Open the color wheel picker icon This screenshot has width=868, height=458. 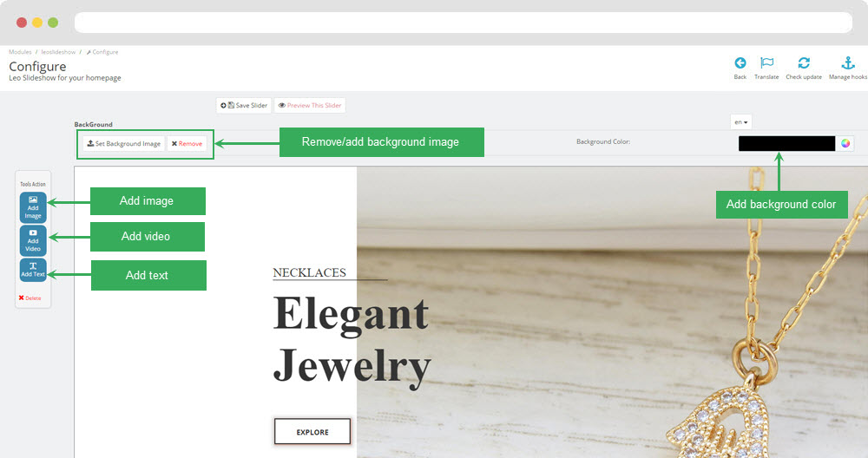coord(845,143)
